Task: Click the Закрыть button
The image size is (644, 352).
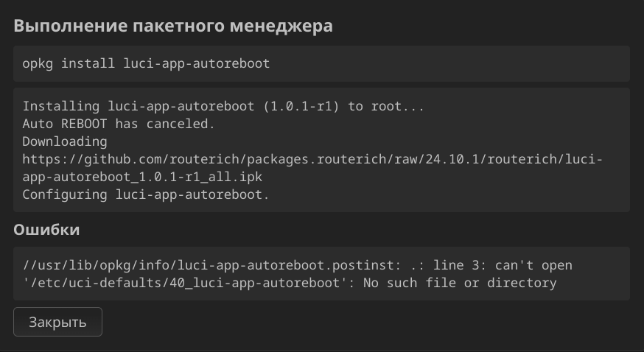Action: coord(57,322)
